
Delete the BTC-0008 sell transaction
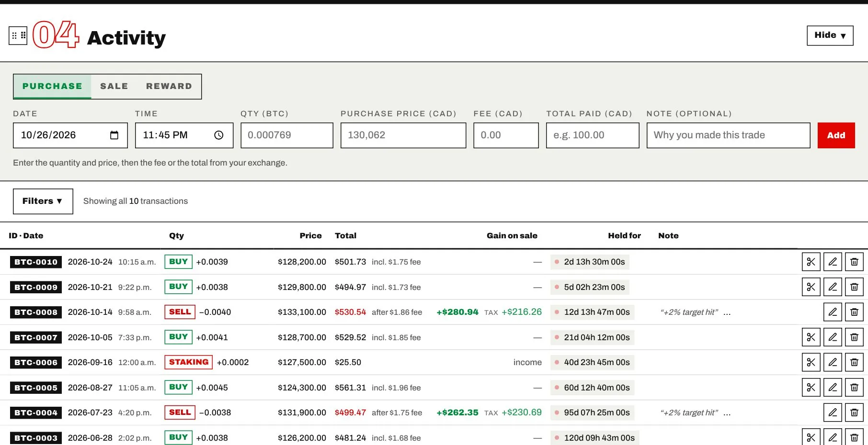click(x=854, y=312)
